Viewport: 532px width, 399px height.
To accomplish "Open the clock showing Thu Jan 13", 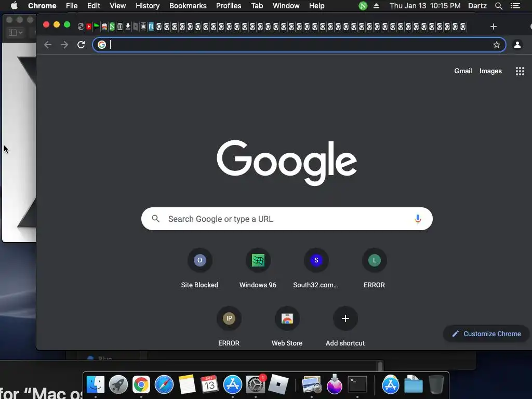I will pos(425,6).
